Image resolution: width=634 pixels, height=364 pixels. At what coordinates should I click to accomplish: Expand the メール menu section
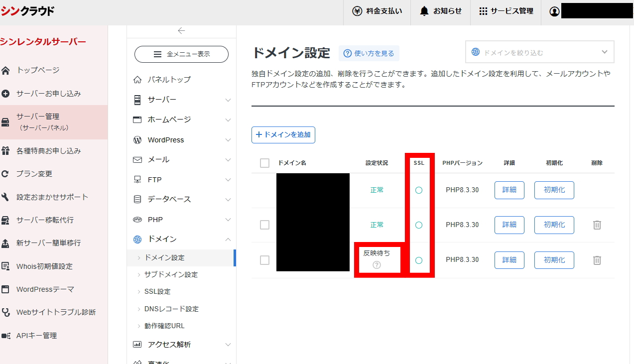181,160
